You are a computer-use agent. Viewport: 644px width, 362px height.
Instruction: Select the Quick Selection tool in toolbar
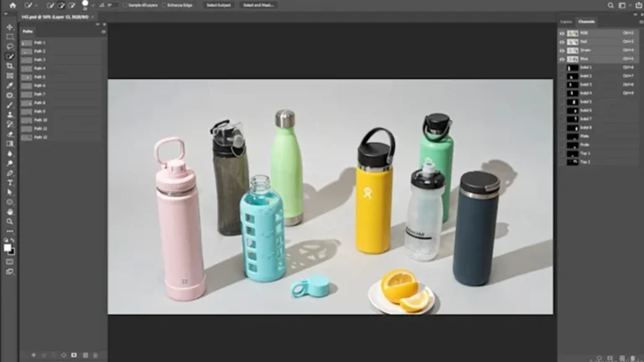coord(10,56)
